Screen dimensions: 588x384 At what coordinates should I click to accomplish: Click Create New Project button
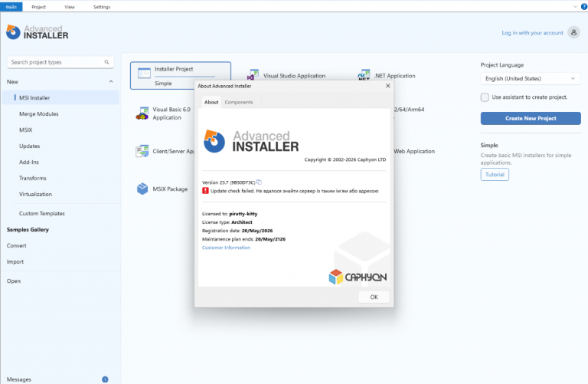(x=531, y=118)
